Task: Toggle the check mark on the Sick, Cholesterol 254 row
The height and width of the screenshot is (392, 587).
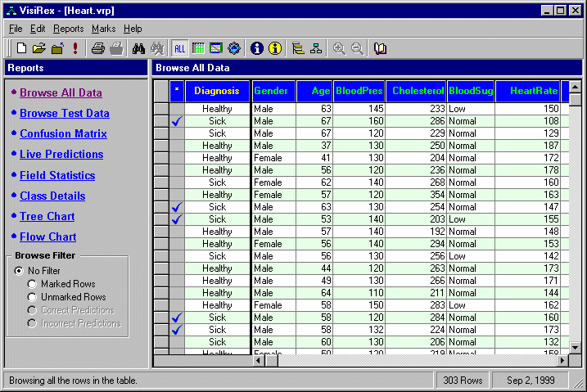Action: click(177, 207)
